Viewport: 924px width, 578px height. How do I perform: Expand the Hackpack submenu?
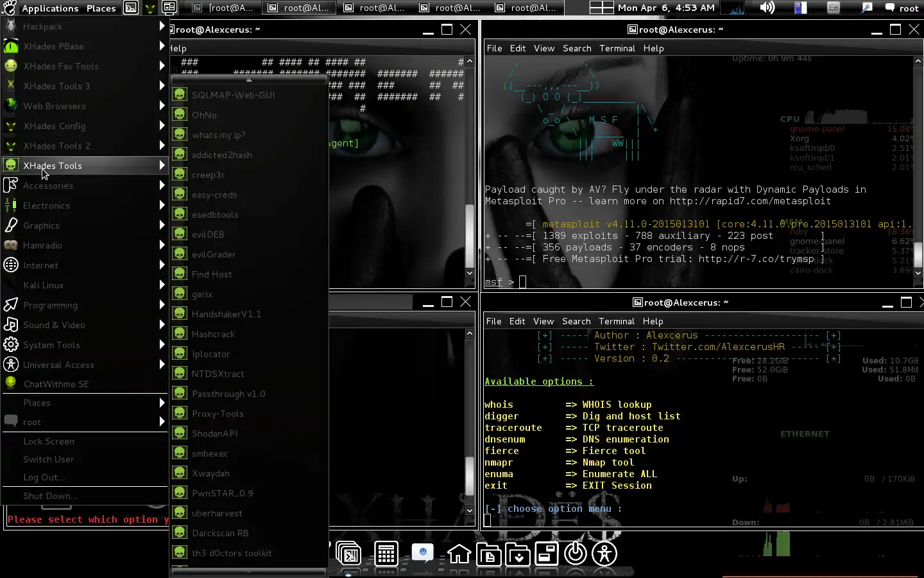pyautogui.click(x=85, y=26)
